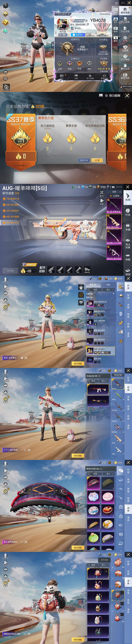This screenshot has width=132, height=644.
Task: Switch to the 搭配 tab in outfit panel
Action: coord(108,285)
